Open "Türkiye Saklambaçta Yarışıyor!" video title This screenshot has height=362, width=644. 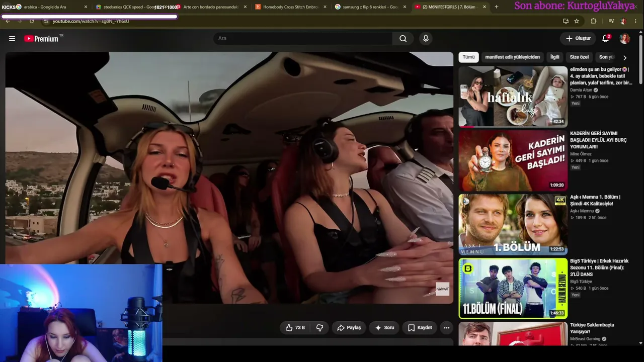pos(592,328)
